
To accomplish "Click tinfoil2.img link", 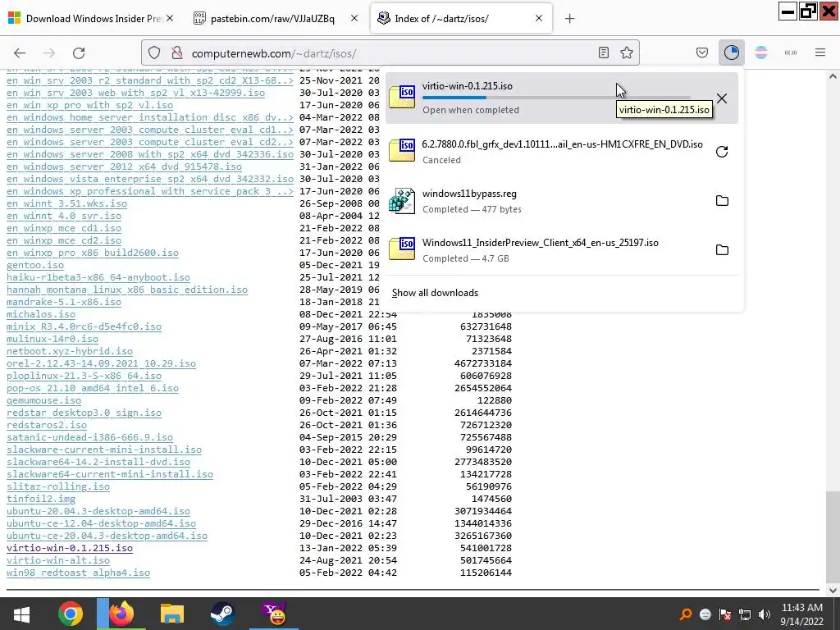I will point(41,499).
